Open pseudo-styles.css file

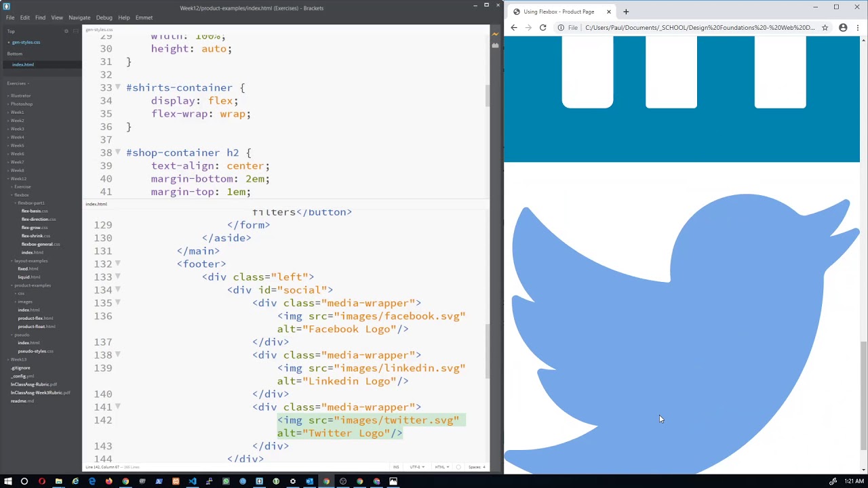[x=36, y=351]
